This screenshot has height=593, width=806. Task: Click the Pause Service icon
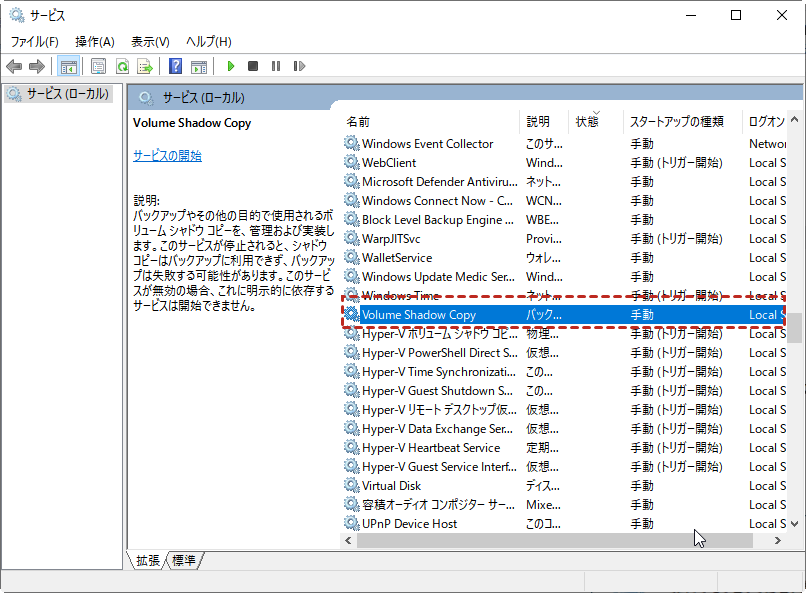click(x=276, y=66)
